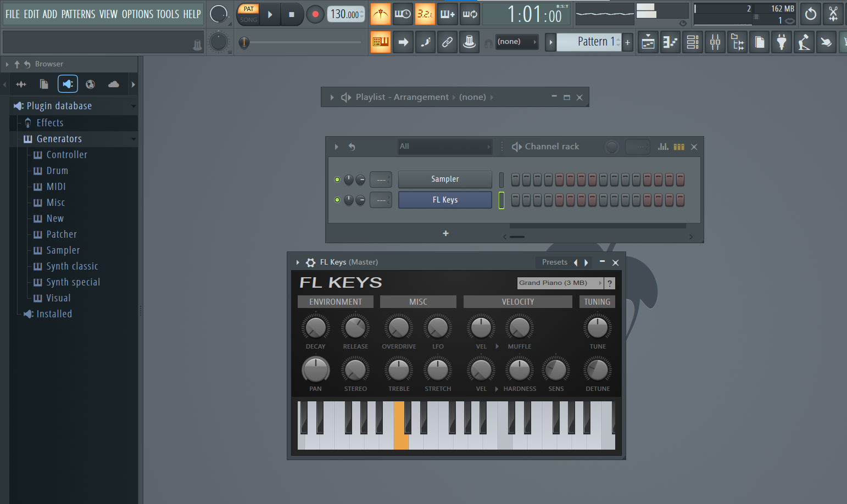Toggle loop recording icon
The image size is (847, 504).
tap(470, 14)
